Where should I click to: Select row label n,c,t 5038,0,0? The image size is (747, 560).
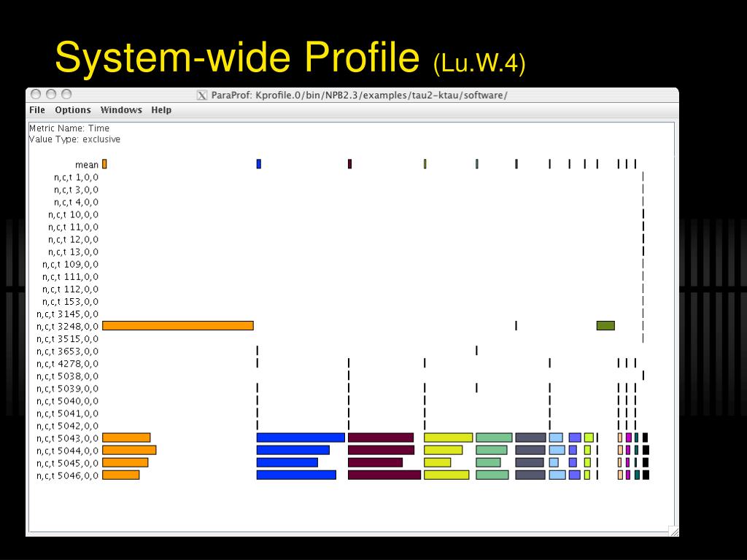(x=68, y=376)
